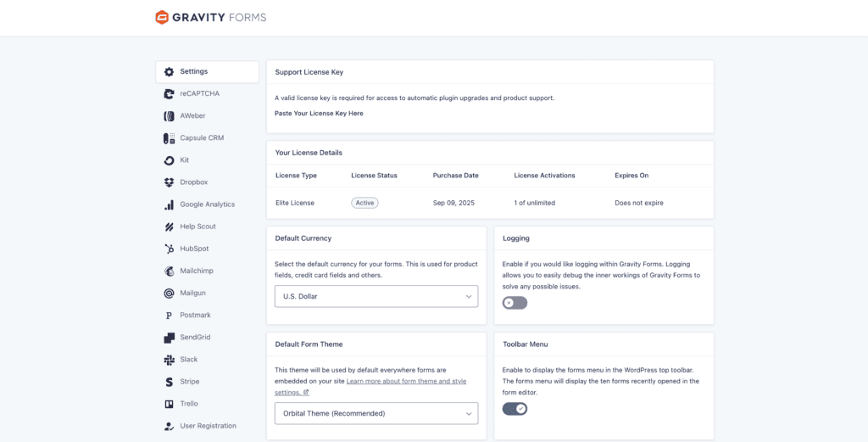The height and width of the screenshot is (442, 868).
Task: Click the Mailchimp icon
Action: click(x=169, y=271)
